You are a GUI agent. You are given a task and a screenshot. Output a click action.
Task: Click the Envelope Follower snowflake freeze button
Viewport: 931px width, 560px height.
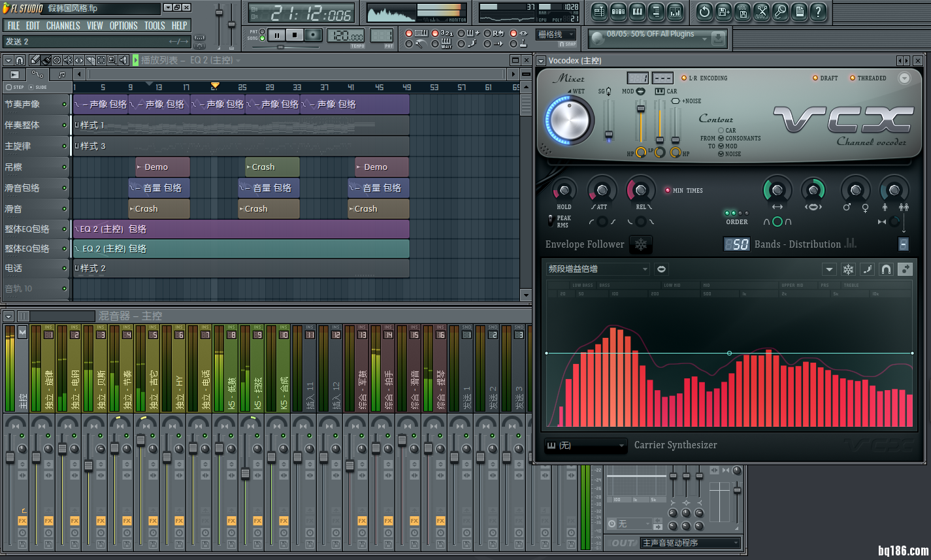pos(641,244)
